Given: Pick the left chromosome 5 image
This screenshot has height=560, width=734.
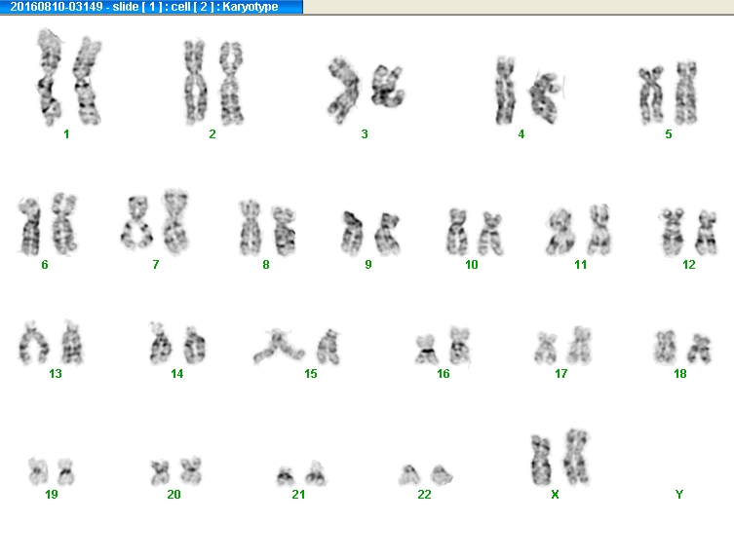Looking at the screenshot, I should click(x=651, y=95).
